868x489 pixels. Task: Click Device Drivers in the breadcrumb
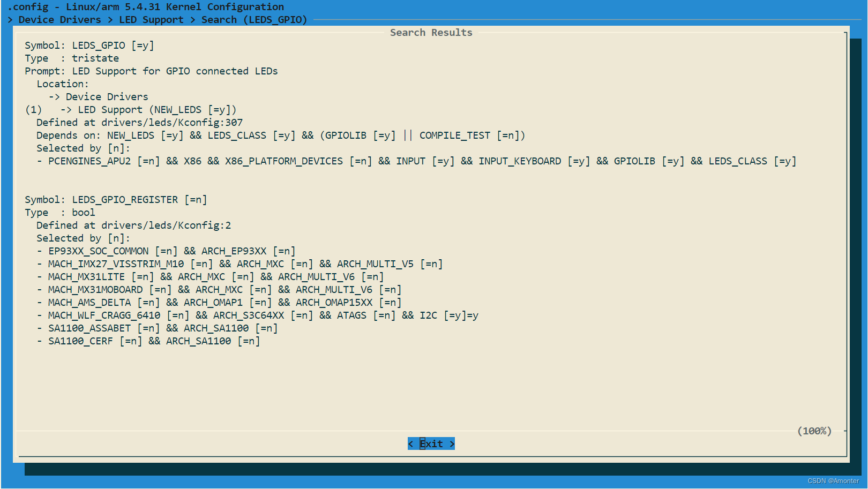click(59, 20)
